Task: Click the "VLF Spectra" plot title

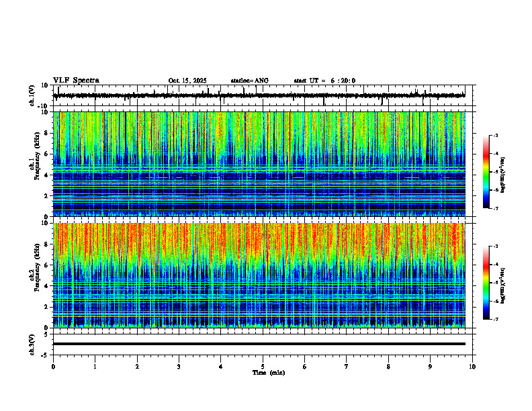Action: pyautogui.click(x=76, y=81)
